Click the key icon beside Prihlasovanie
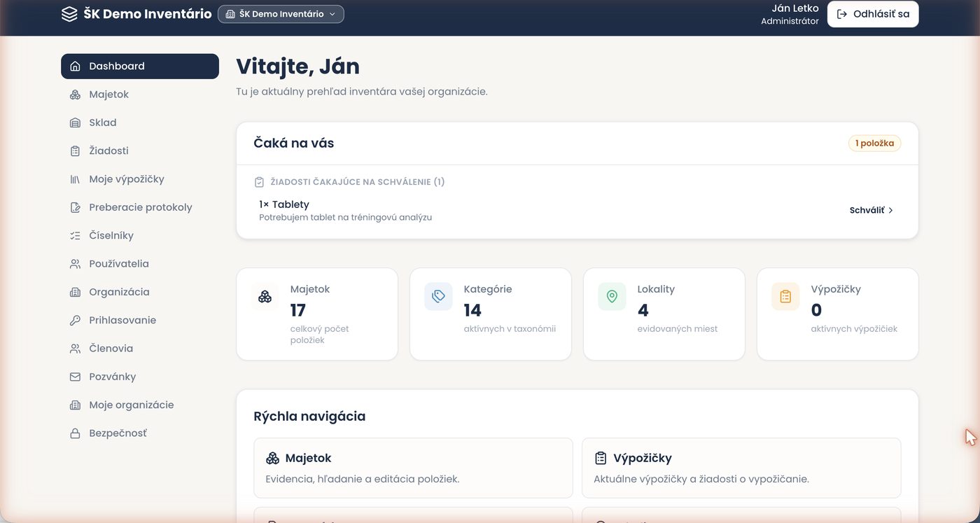This screenshot has width=980, height=523. [75, 320]
